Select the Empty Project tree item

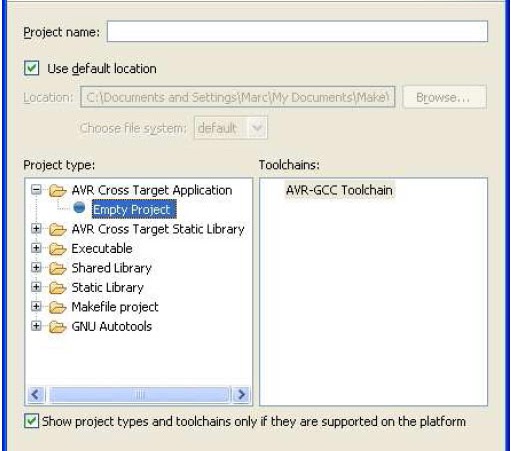(x=134, y=209)
